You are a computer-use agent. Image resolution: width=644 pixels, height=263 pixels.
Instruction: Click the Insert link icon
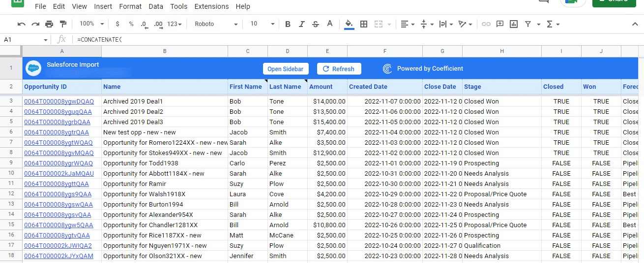pyautogui.click(x=486, y=24)
